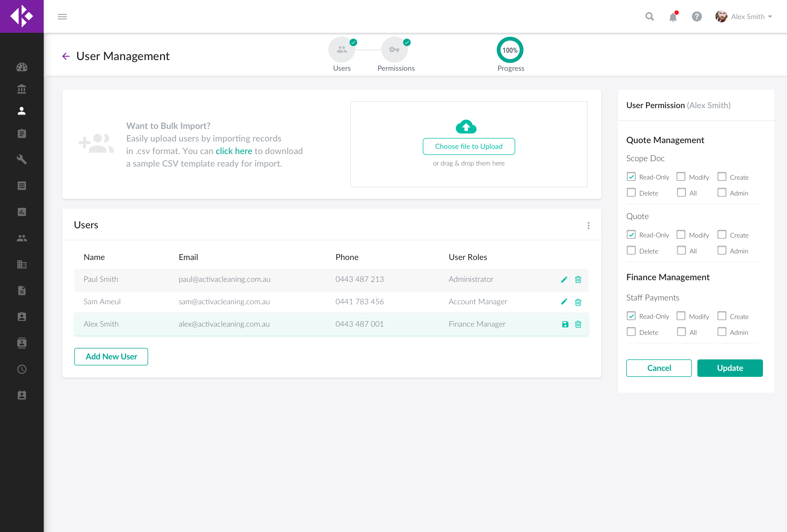Switch to the Permissions step
Screen dimensions: 787x532
pos(395,50)
